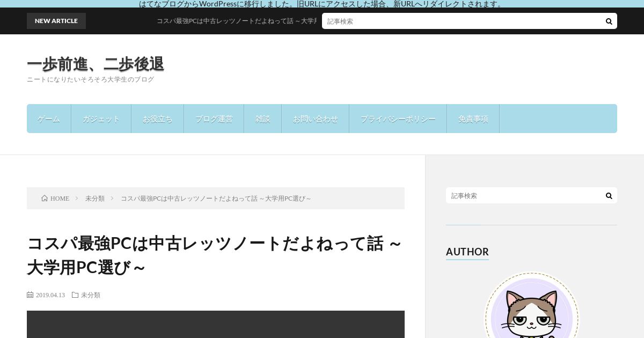Open the プライバシーポリシー menu item
644x338 pixels.
(398, 119)
